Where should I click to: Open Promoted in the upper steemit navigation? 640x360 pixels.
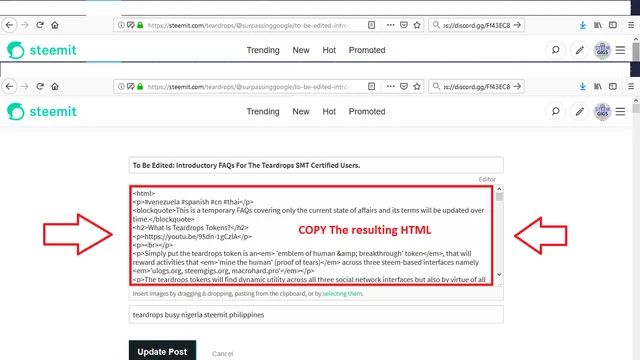367,50
